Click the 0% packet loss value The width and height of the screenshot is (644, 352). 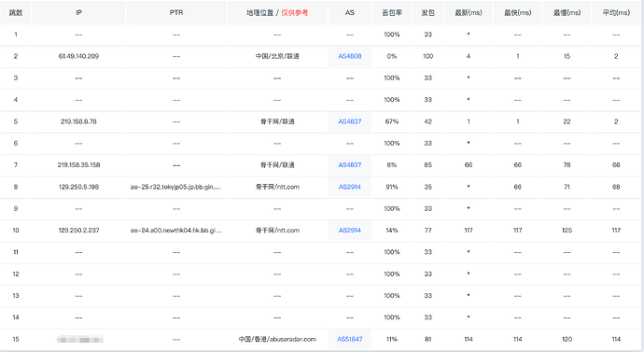click(x=392, y=56)
